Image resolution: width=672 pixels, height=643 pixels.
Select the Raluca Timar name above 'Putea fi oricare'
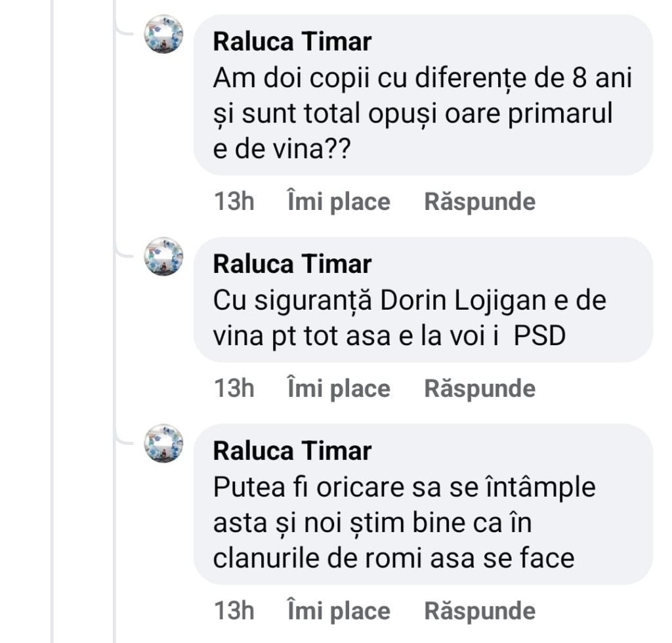292,451
